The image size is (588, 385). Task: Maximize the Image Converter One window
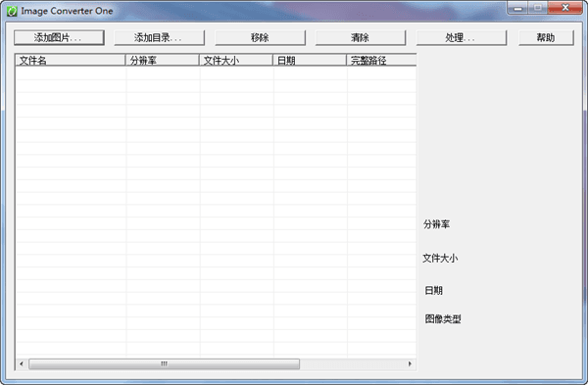(538, 8)
